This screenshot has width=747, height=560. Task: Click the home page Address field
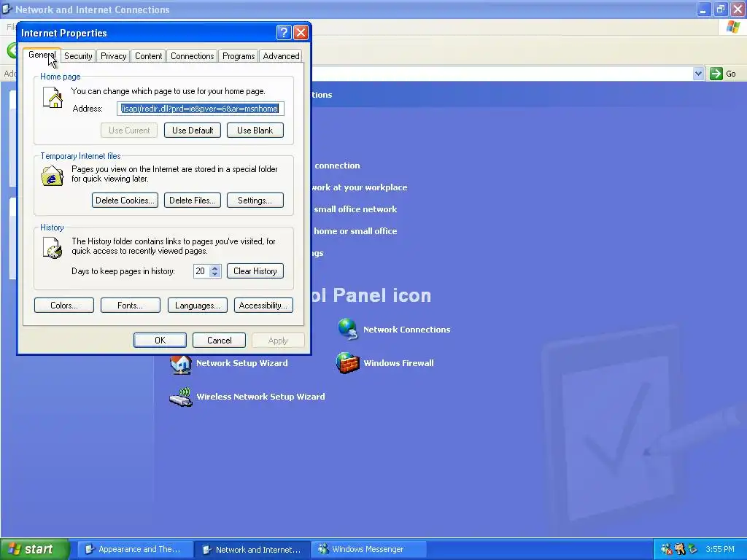pyautogui.click(x=201, y=109)
